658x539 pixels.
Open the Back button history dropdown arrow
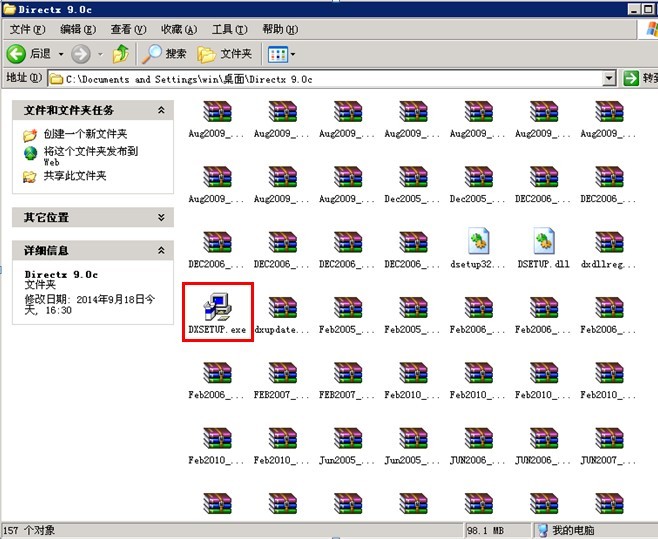click(x=60, y=53)
